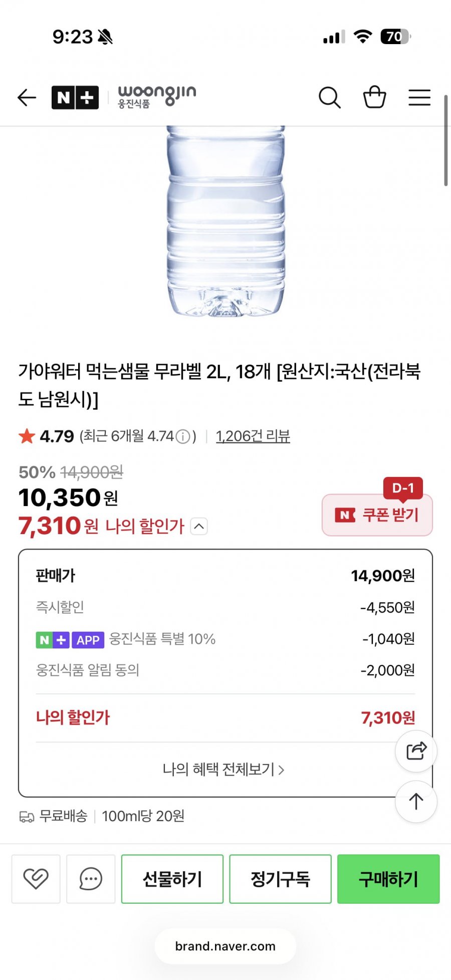Viewport: 451px width, 980px height.
Task: Open the Naver Plus store logo
Action: [x=75, y=97]
